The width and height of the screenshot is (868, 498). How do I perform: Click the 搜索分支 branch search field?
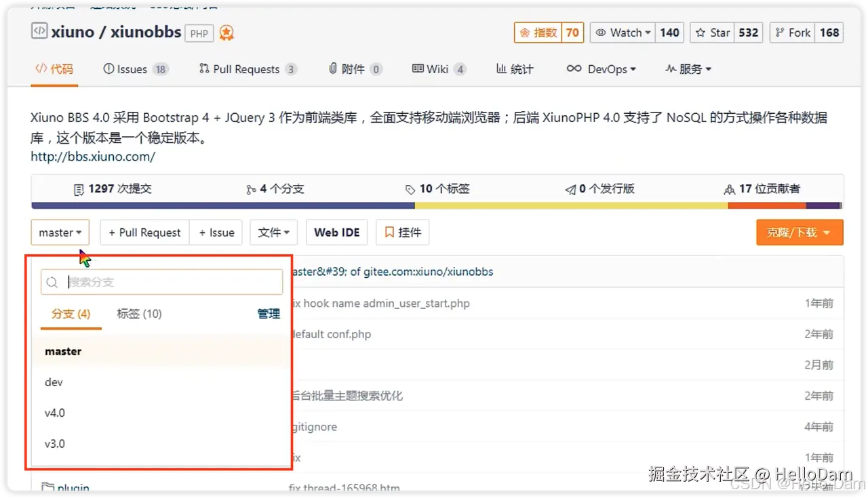point(161,282)
